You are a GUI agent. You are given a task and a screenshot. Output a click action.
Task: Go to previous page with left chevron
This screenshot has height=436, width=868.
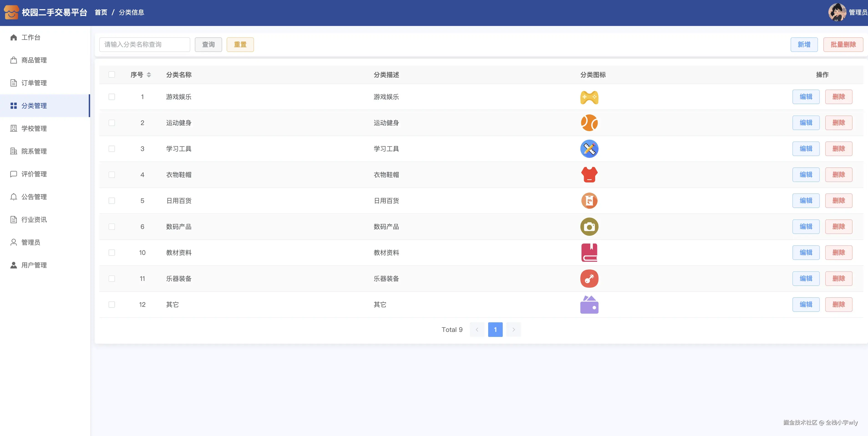point(477,329)
